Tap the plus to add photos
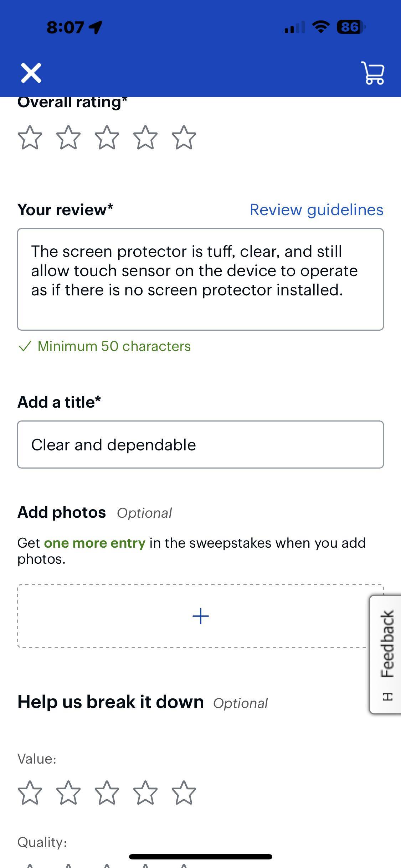401x868 pixels. pos(200,616)
